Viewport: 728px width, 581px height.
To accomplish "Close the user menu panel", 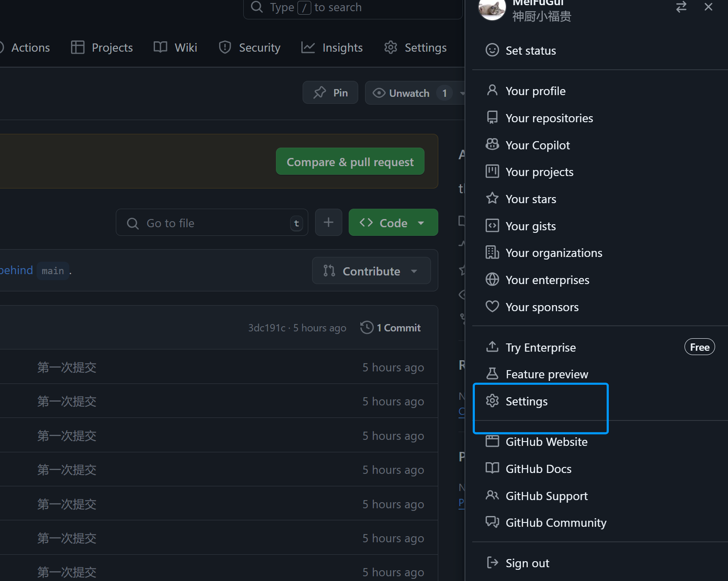I will [x=708, y=7].
